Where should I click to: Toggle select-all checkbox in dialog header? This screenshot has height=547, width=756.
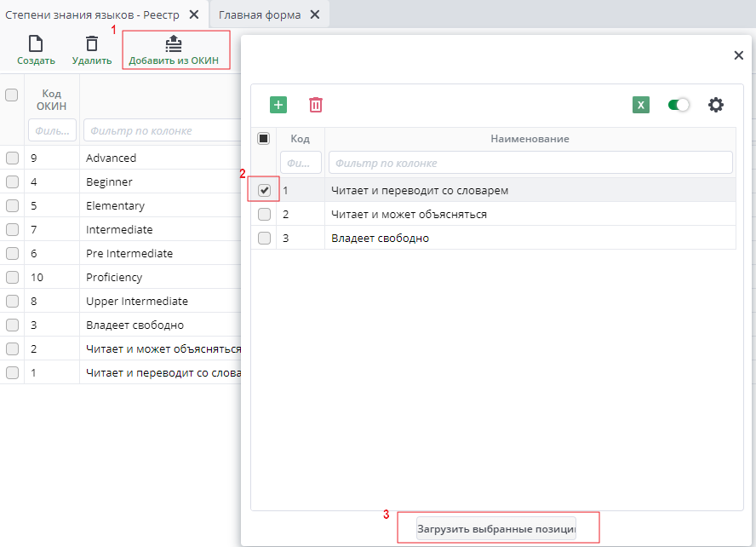point(264,139)
